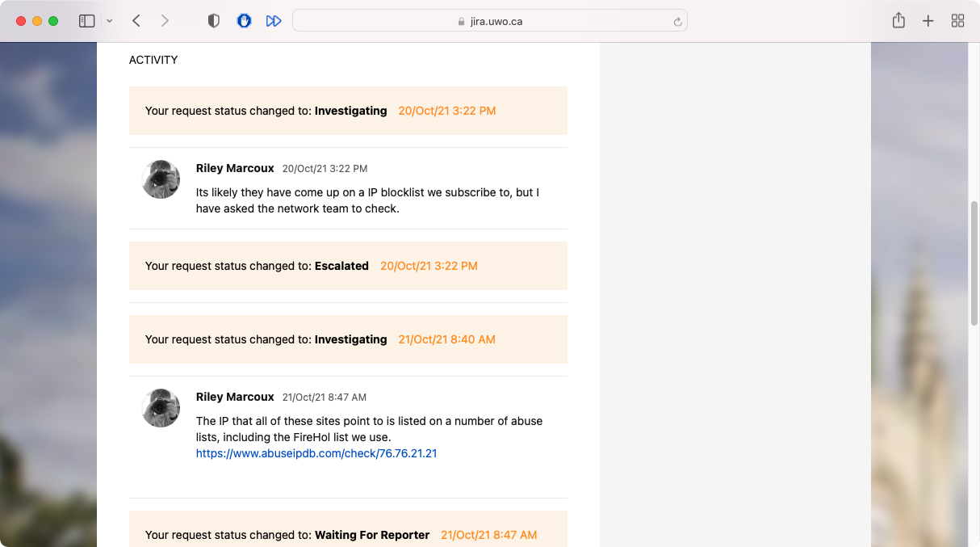This screenshot has width=980, height=547.
Task: Click the lock icon beside the URL
Action: (x=462, y=22)
